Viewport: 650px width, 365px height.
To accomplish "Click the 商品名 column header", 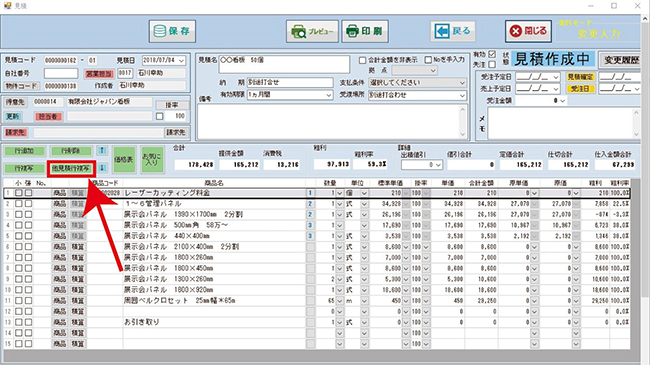I will click(x=213, y=183).
